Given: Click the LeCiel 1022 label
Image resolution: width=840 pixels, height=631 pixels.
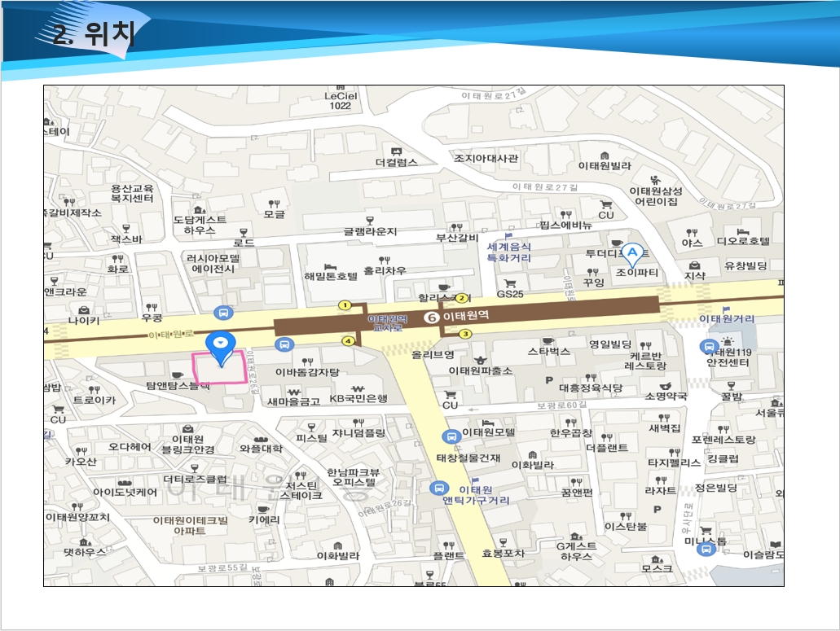Looking at the screenshot, I should (x=341, y=101).
